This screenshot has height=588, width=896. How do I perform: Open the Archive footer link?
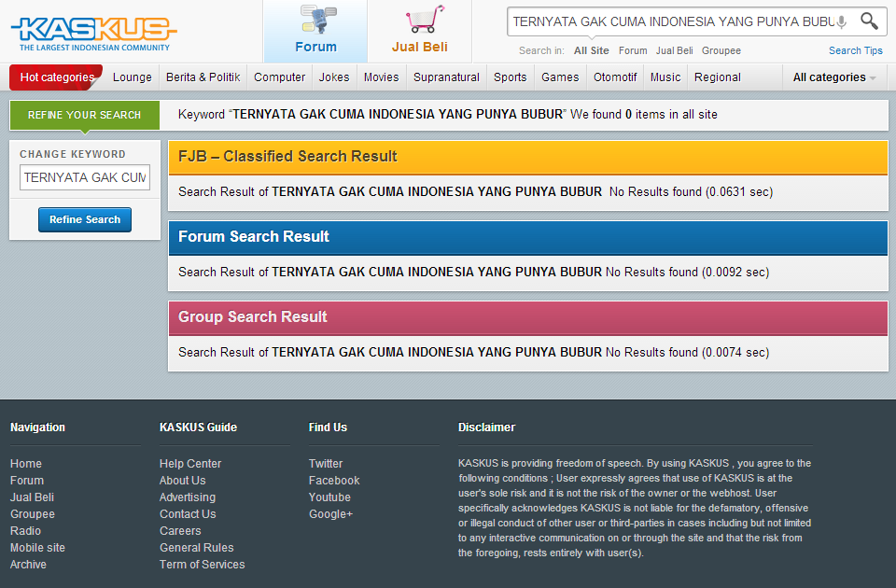pos(28,565)
